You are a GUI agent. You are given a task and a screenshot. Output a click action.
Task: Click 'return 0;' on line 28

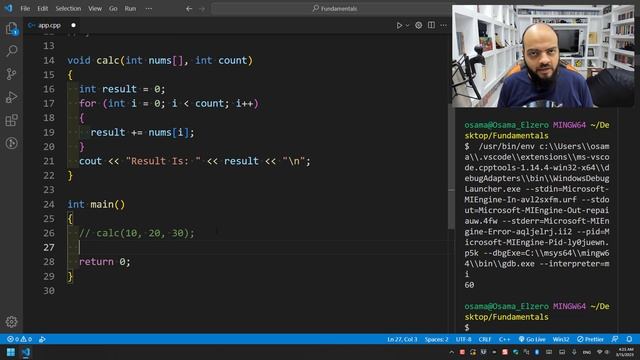104,262
